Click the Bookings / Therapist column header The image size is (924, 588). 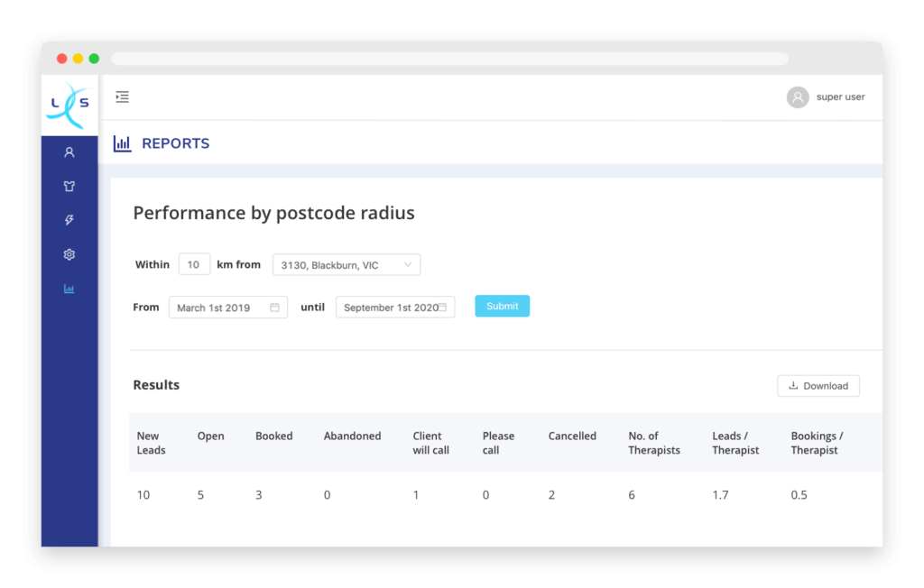tap(817, 443)
